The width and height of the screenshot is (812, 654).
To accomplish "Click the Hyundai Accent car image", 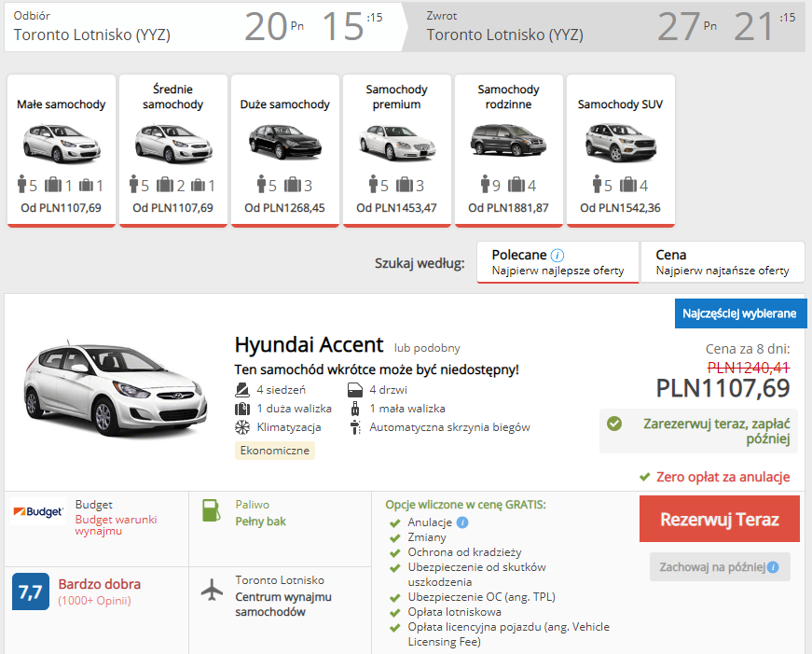I will [115, 389].
